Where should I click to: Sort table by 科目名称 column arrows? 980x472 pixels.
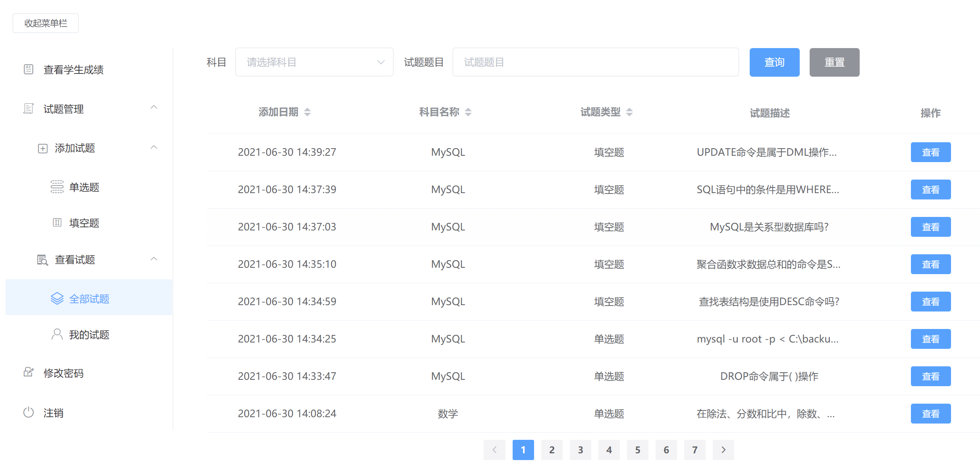pyautogui.click(x=468, y=112)
